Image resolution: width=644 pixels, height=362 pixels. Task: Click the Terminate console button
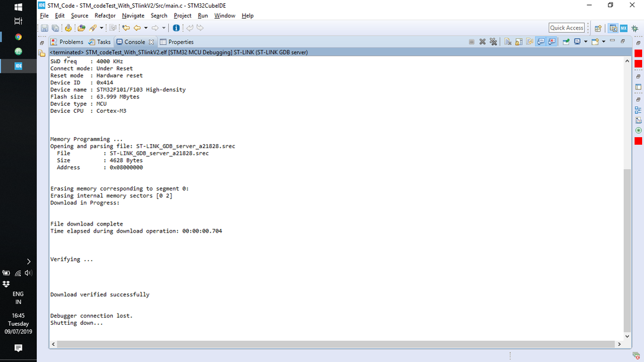(x=471, y=42)
